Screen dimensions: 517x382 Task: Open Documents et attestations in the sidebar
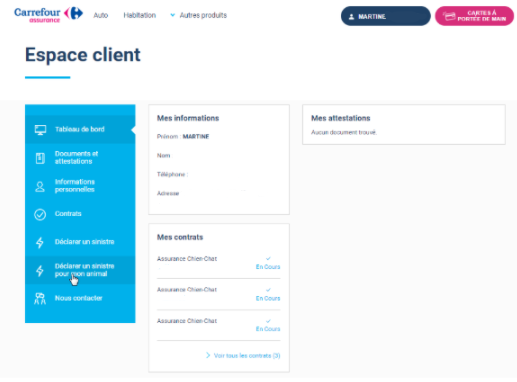(x=80, y=158)
